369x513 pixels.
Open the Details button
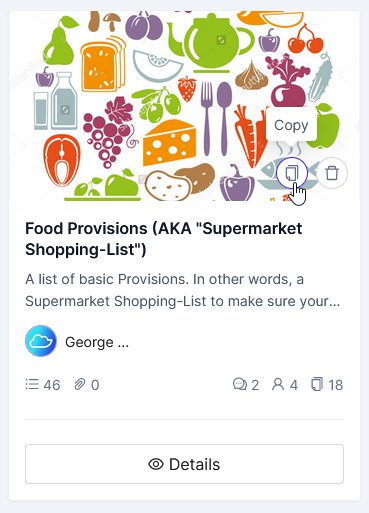pyautogui.click(x=184, y=464)
